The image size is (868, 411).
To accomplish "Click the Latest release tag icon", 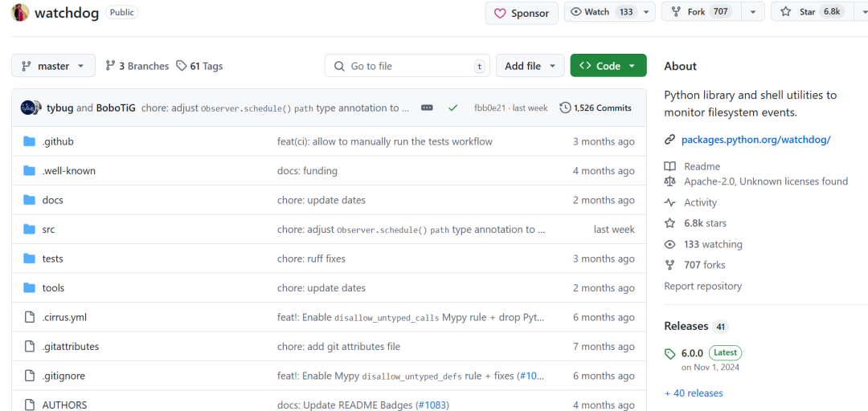I will 670,354.
